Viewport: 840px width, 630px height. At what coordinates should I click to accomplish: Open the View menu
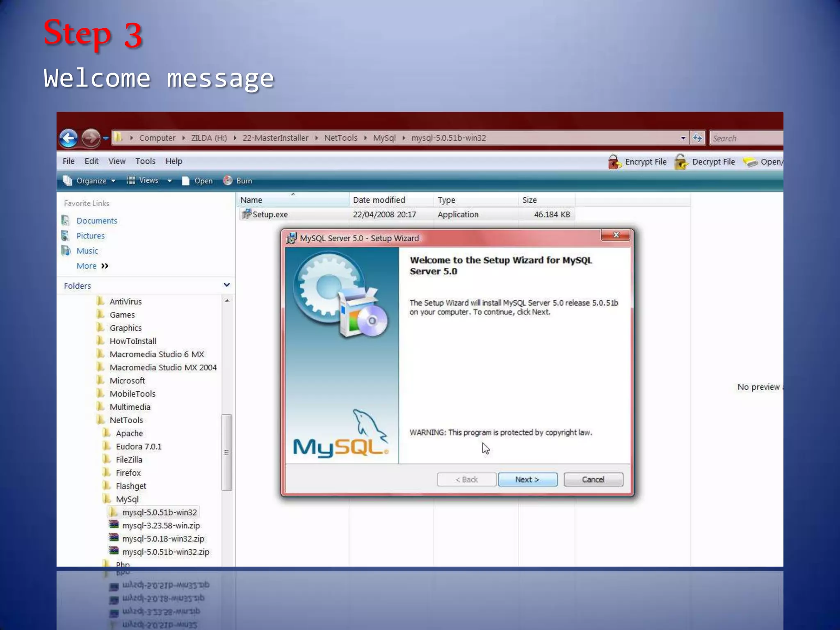click(117, 161)
